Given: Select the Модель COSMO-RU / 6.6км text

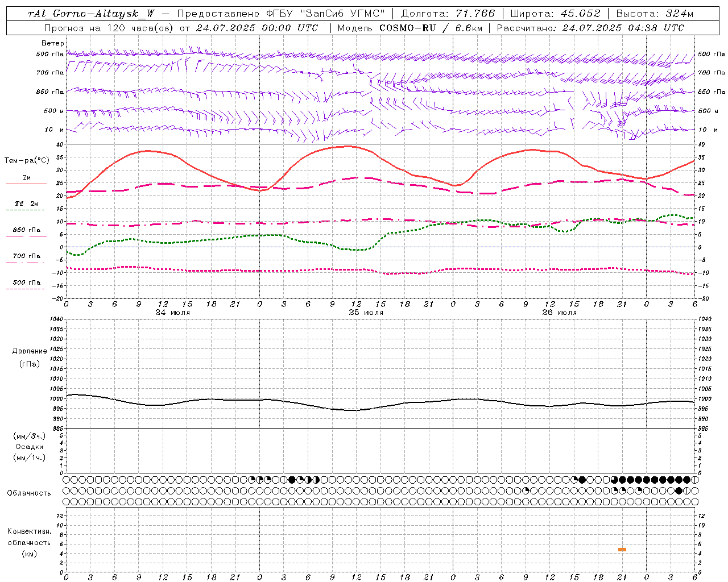Looking at the screenshot, I should (409, 28).
